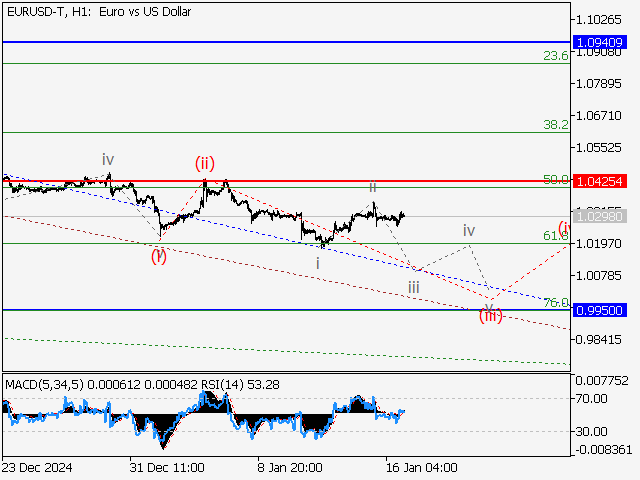Click the green i wave label
The width and height of the screenshot is (640, 480).
tap(318, 263)
